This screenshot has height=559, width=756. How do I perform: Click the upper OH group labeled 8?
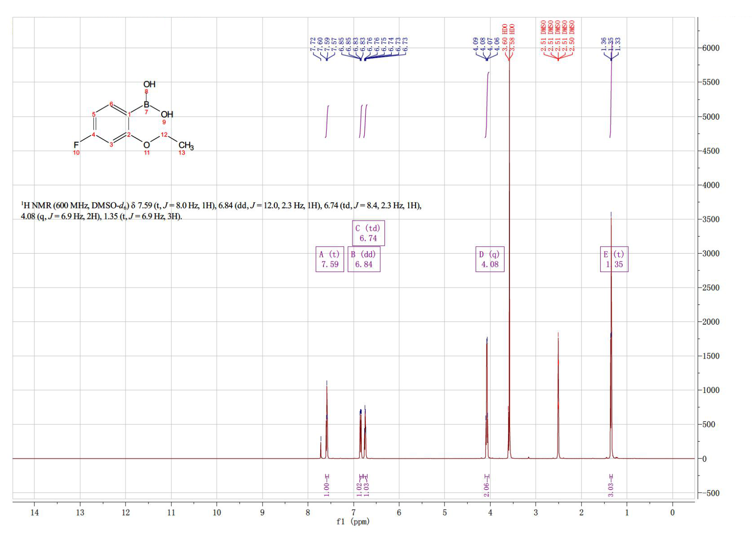point(149,84)
